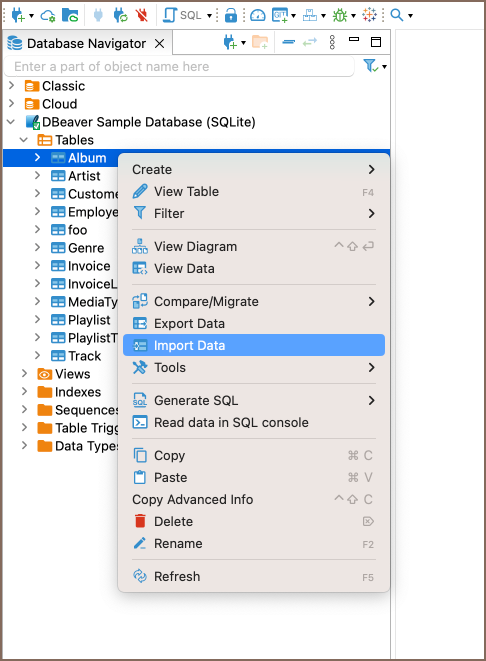The width and height of the screenshot is (486, 661).
Task: Toggle link with editor arrows icon
Action: coord(310,42)
